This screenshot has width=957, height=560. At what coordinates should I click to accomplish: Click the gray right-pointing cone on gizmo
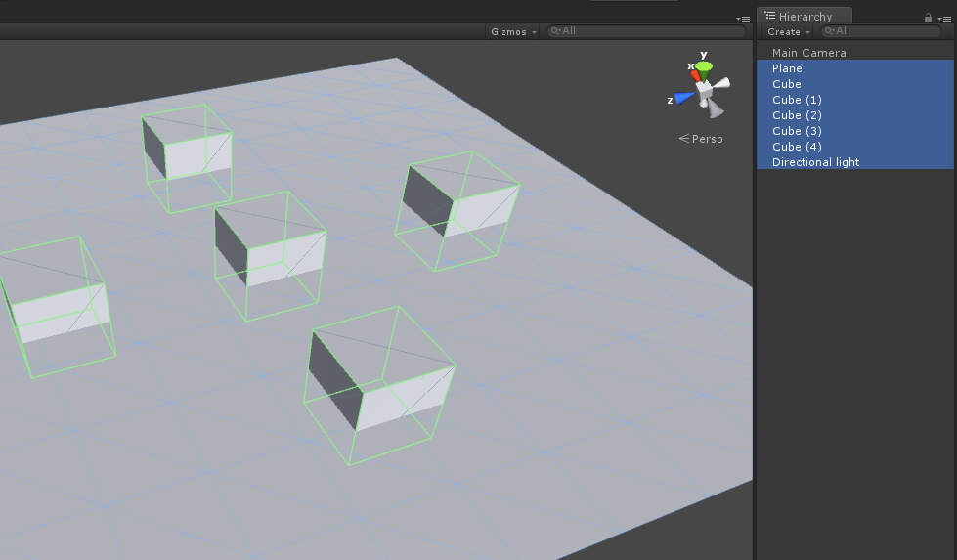click(x=721, y=84)
